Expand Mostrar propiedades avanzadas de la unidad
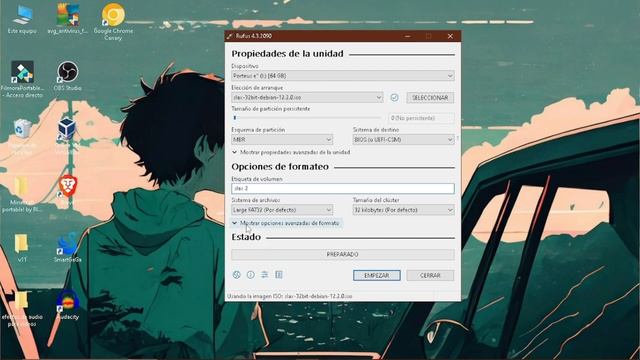 [x=291, y=152]
